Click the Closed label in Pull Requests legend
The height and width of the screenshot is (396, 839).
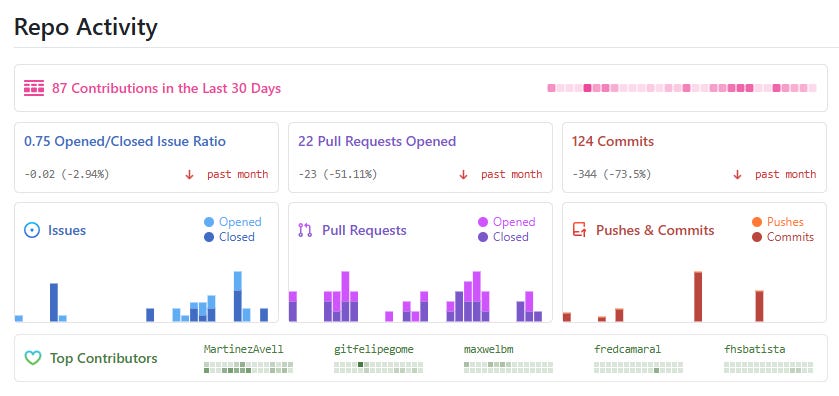tap(511, 237)
